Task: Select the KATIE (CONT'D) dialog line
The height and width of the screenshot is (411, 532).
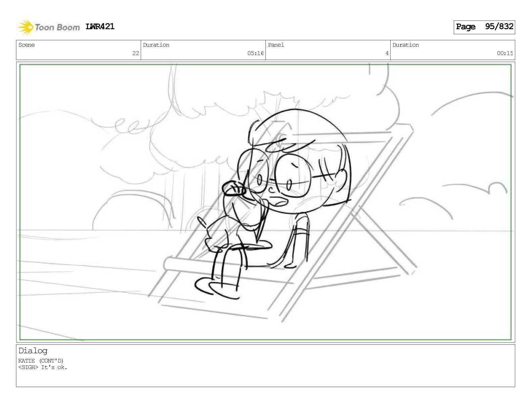Action: 41,361
